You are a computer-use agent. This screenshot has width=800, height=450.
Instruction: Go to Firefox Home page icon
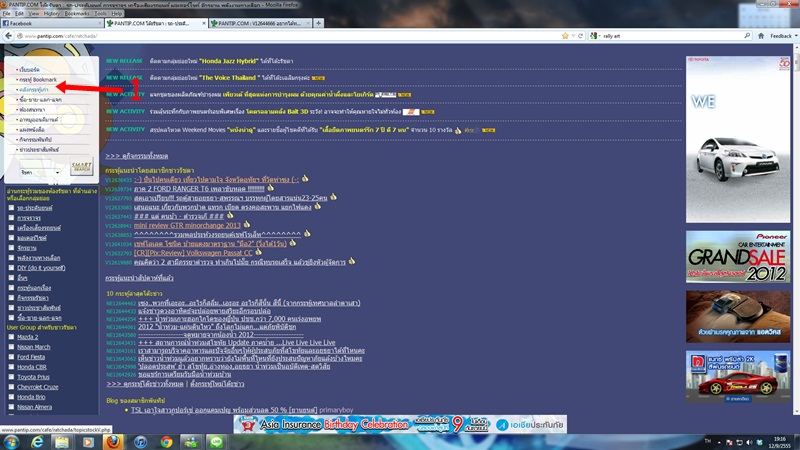click(761, 36)
